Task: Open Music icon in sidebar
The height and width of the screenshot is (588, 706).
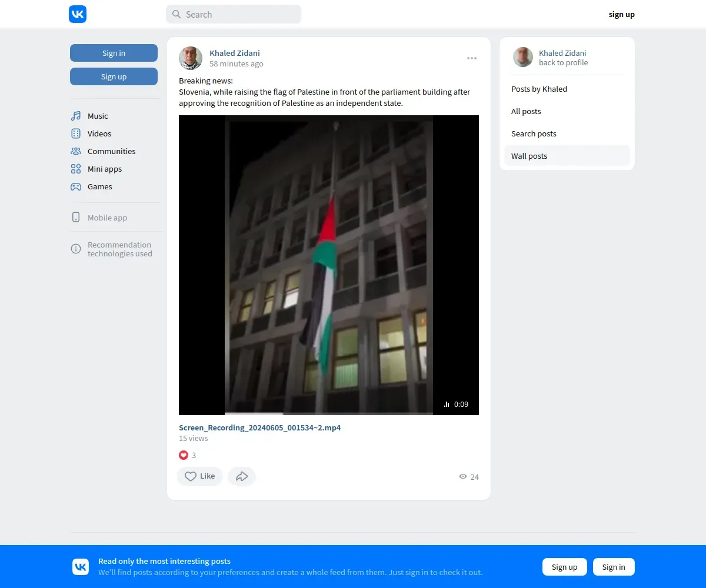Action: point(76,116)
